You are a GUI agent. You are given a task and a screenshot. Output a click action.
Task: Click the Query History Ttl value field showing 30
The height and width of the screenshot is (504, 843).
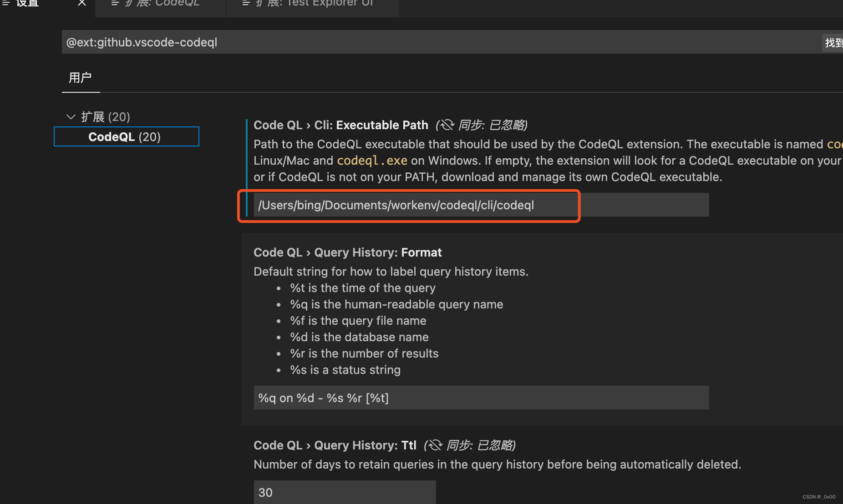pos(345,492)
